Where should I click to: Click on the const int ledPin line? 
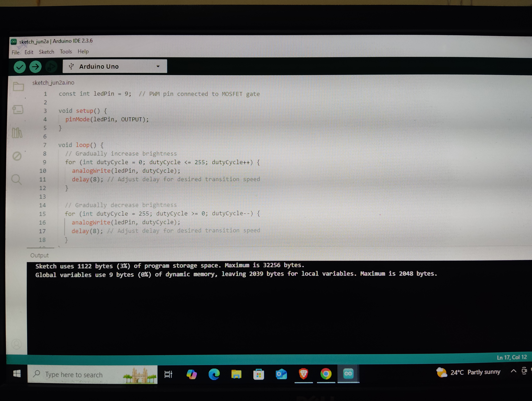tap(159, 94)
